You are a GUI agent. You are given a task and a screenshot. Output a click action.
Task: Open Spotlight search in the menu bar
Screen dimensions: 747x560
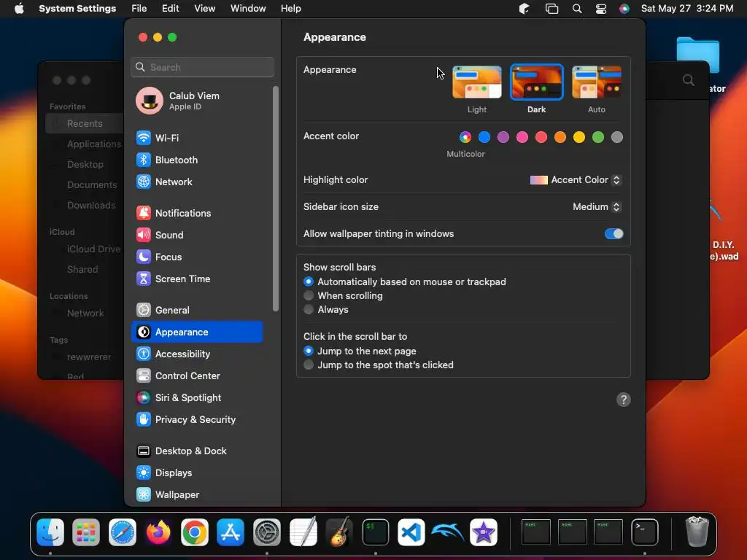coord(577,9)
